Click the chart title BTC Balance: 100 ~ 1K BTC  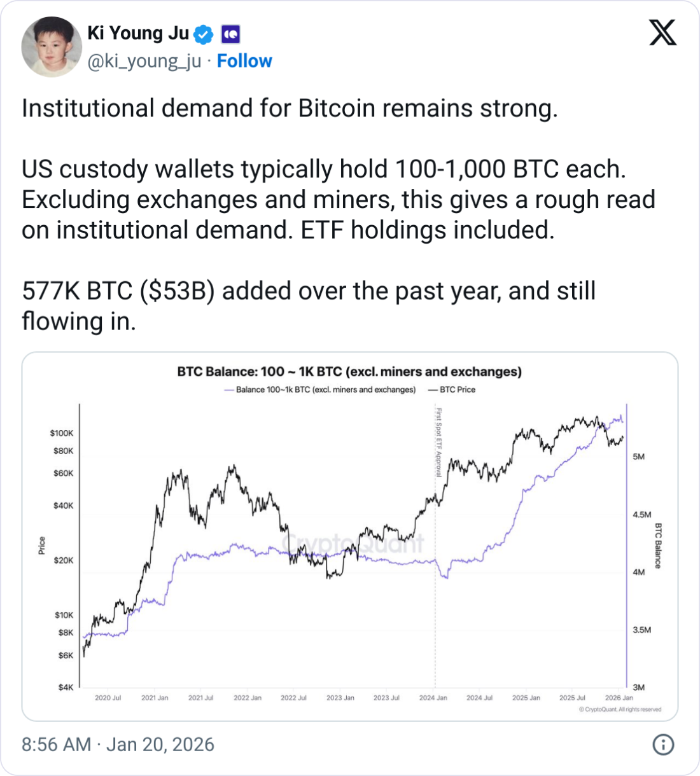pos(349,371)
